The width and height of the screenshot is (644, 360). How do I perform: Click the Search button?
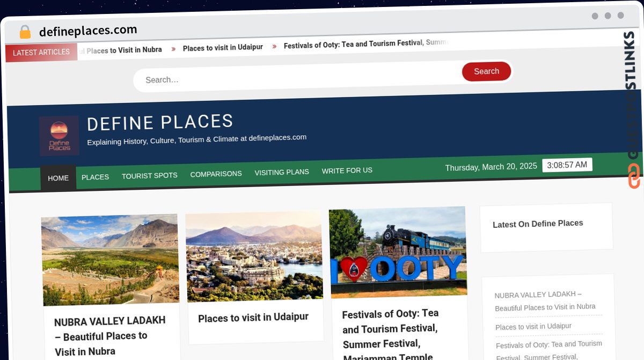click(x=486, y=71)
